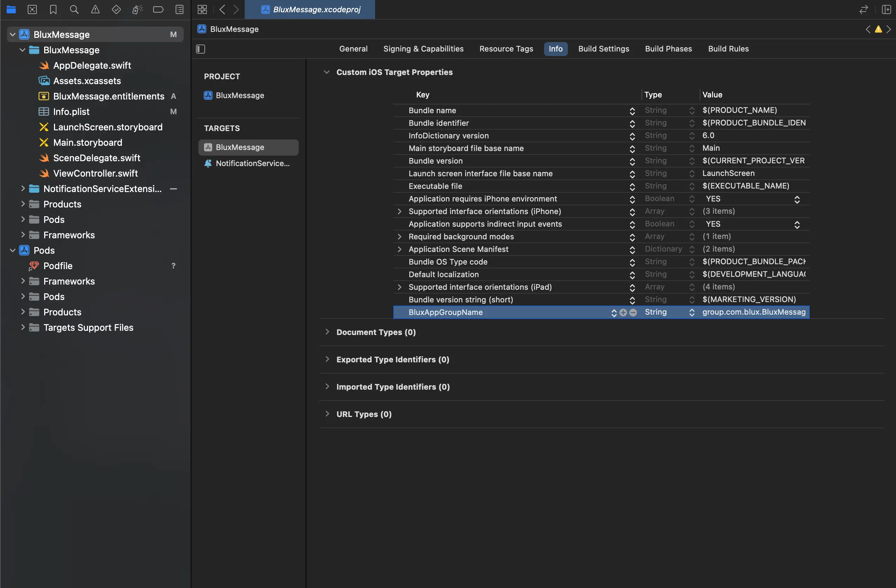Open SceneDelegate.swift file
Image resolution: width=896 pixels, height=588 pixels.
tap(97, 158)
